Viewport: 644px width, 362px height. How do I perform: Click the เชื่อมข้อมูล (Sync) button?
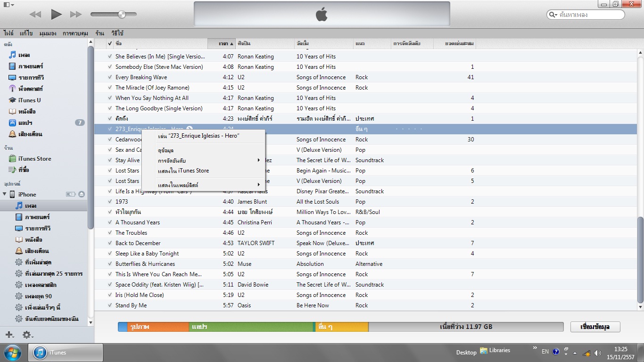coord(595,327)
